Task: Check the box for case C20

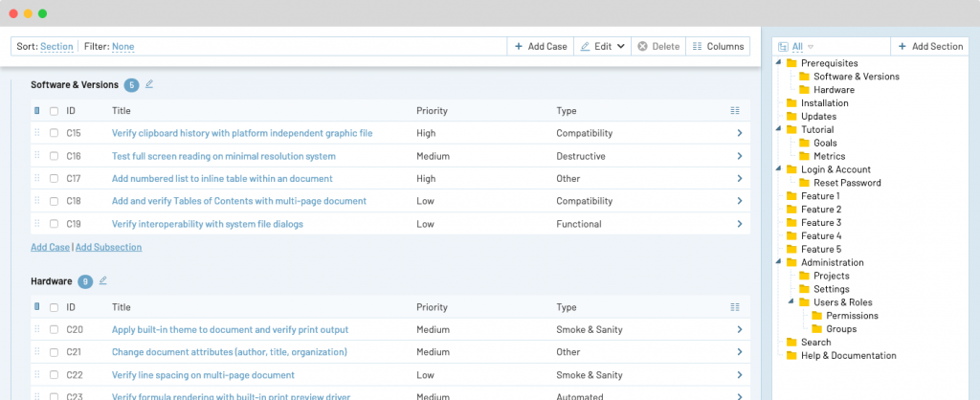Action: 55,329
